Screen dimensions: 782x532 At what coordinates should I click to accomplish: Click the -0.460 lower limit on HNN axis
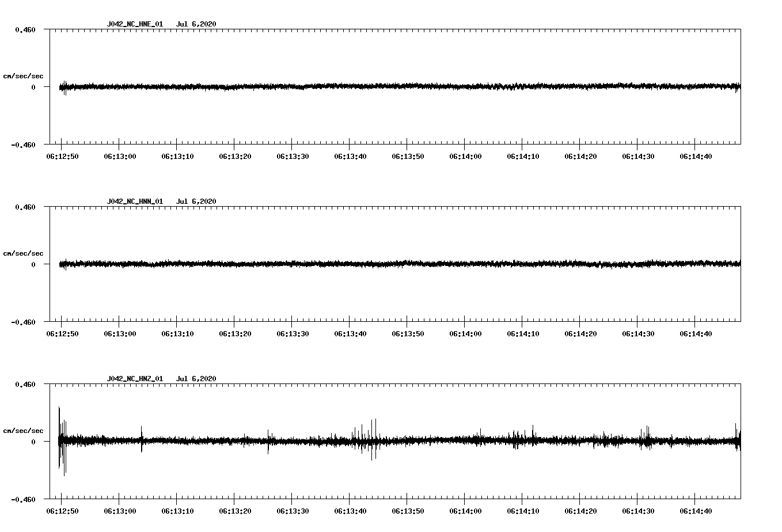point(23,322)
